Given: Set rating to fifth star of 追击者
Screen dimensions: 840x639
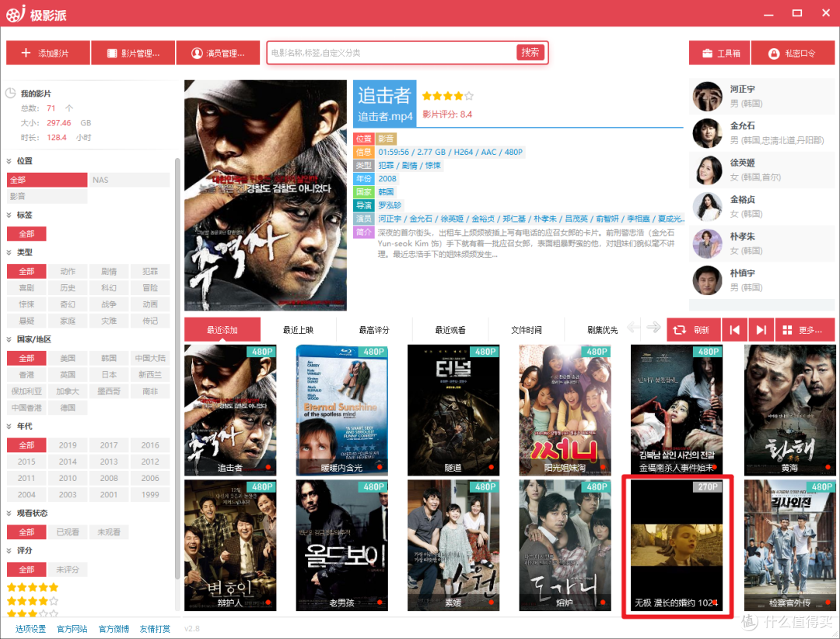Looking at the screenshot, I should pyautogui.click(x=469, y=96).
